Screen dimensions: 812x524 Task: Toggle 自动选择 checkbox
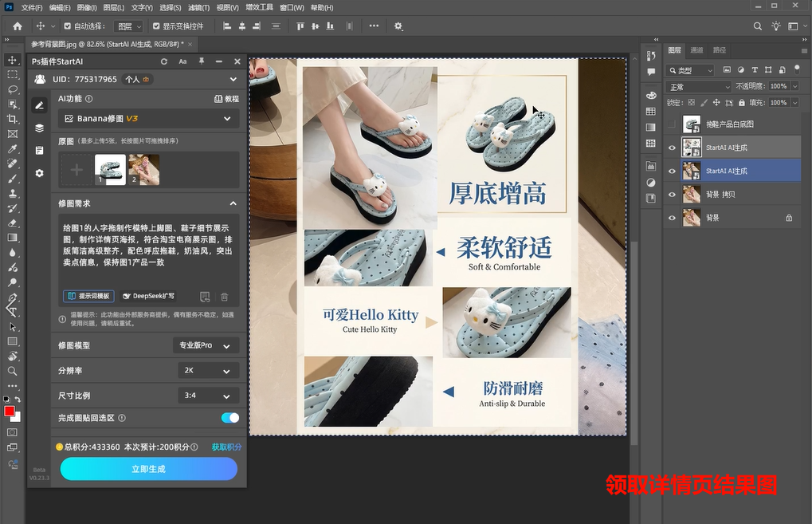point(67,26)
